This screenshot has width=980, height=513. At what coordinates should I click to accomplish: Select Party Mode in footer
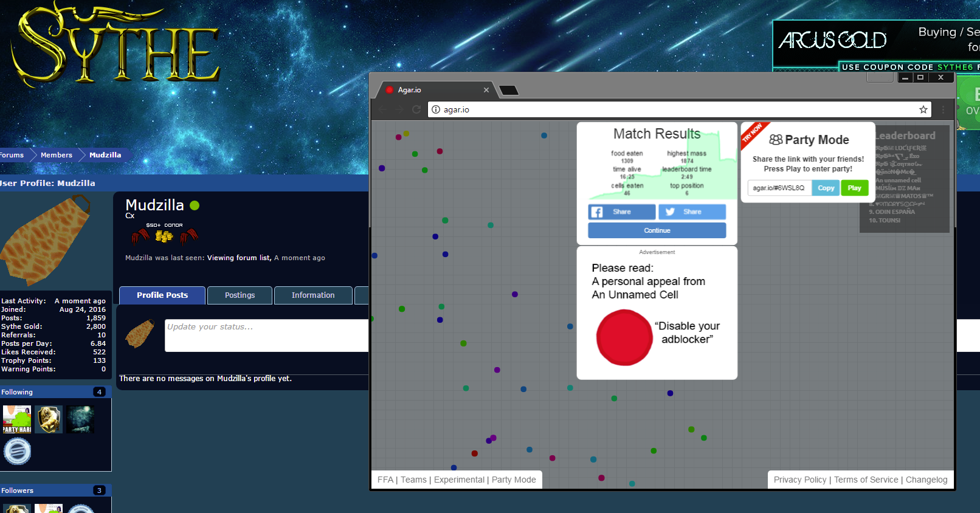click(x=514, y=480)
